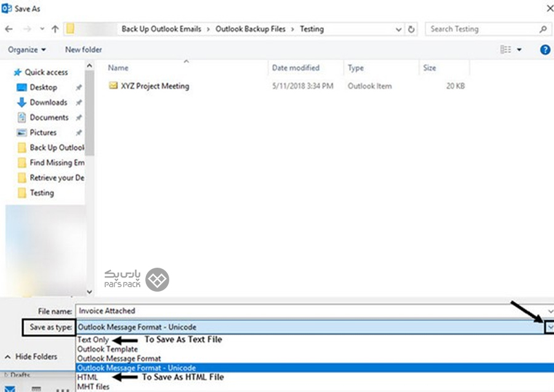The width and height of the screenshot is (554, 392).
Task: Click the Outlook Item type cell
Action: (x=369, y=86)
